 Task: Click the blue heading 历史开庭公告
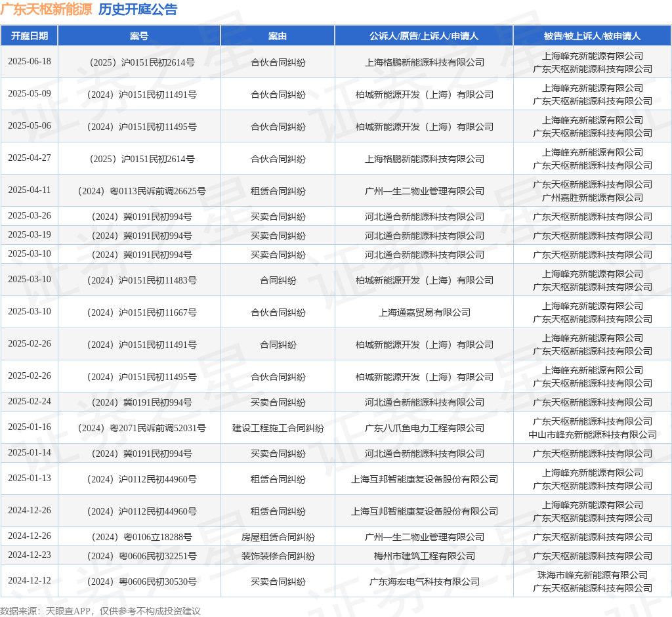138,9
